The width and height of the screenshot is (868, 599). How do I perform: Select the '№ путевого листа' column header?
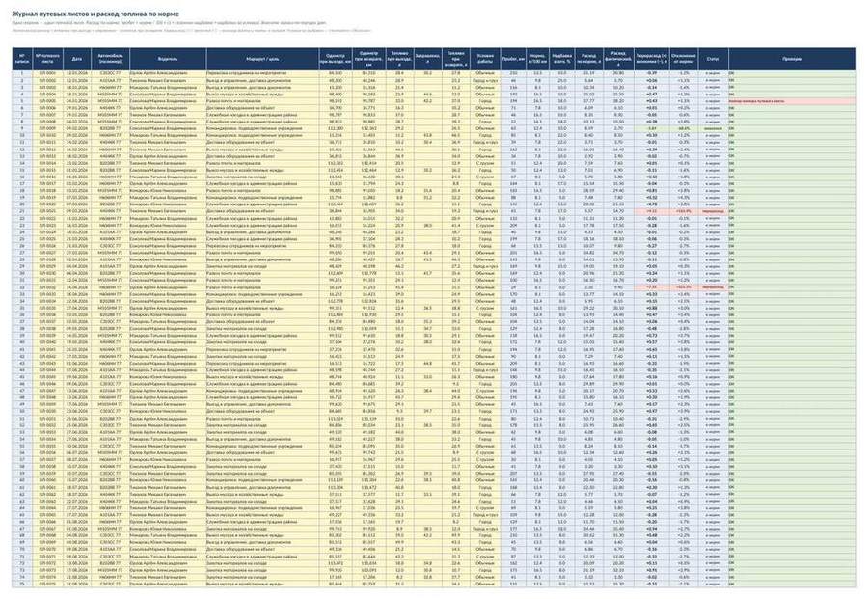point(47,59)
